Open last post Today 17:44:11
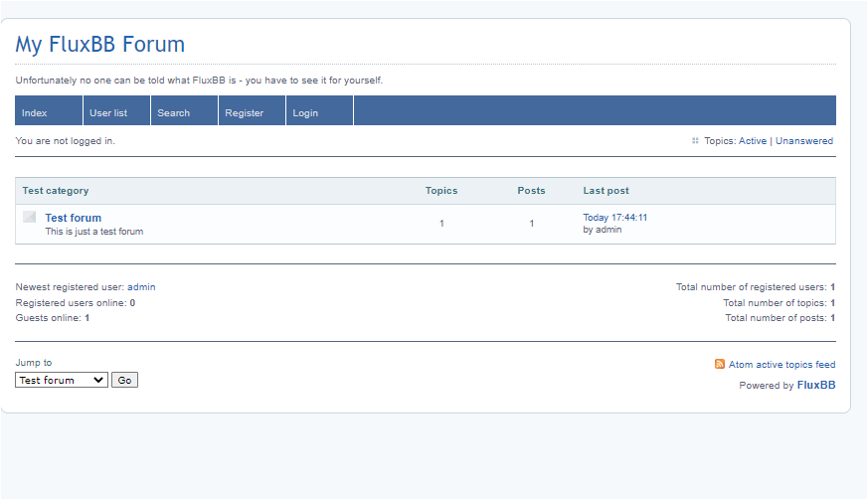 (615, 217)
